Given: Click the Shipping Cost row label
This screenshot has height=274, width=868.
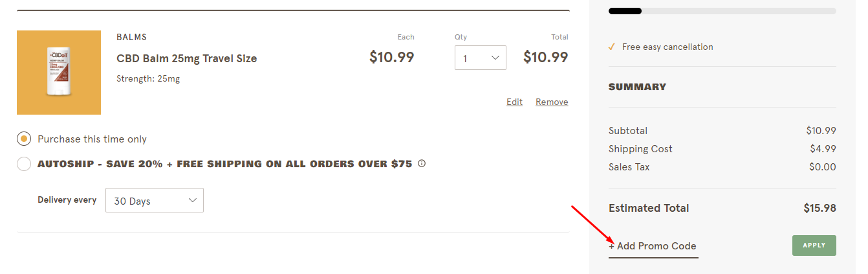Looking at the screenshot, I should click(640, 149).
